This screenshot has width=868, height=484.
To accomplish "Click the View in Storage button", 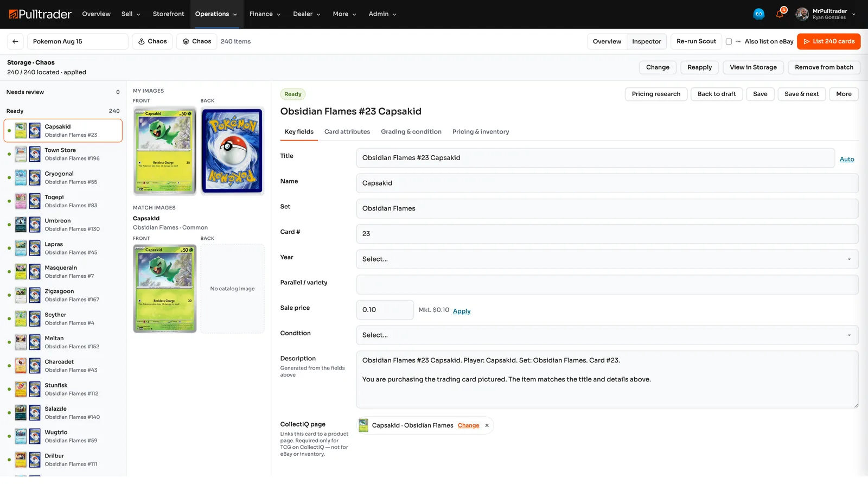I will tap(753, 67).
